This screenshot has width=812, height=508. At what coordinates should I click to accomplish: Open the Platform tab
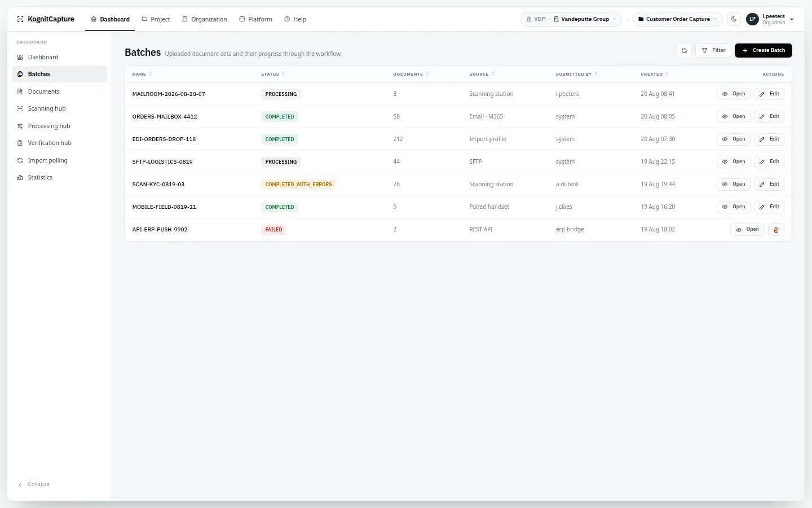[255, 19]
